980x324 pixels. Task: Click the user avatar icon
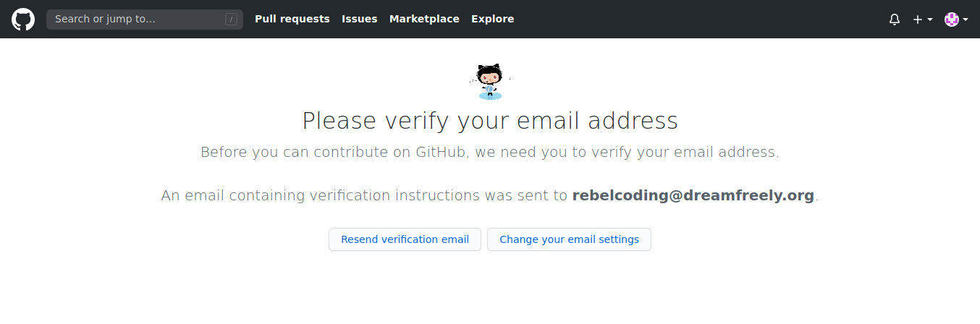click(952, 20)
